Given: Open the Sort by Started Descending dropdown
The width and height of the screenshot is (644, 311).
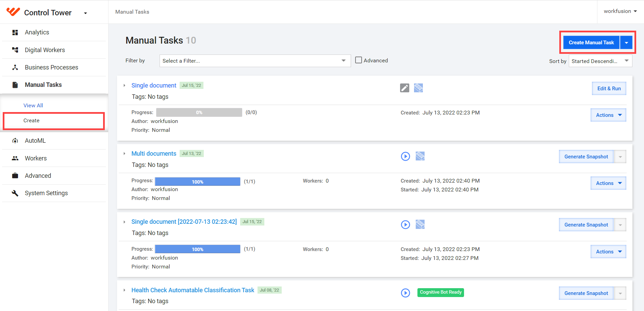Looking at the screenshot, I should 600,61.
